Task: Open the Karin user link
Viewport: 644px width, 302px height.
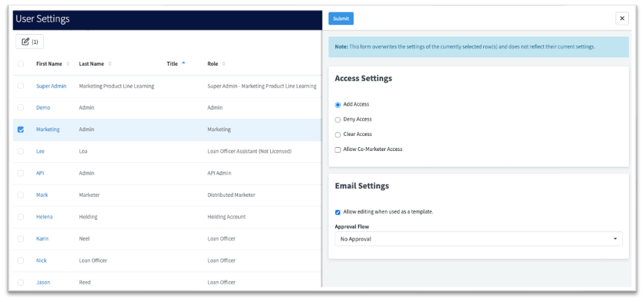Action: pyautogui.click(x=43, y=239)
